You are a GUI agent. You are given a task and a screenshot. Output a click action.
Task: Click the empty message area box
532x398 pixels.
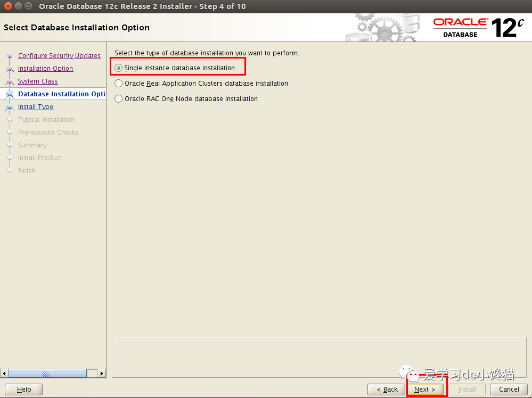point(319,357)
